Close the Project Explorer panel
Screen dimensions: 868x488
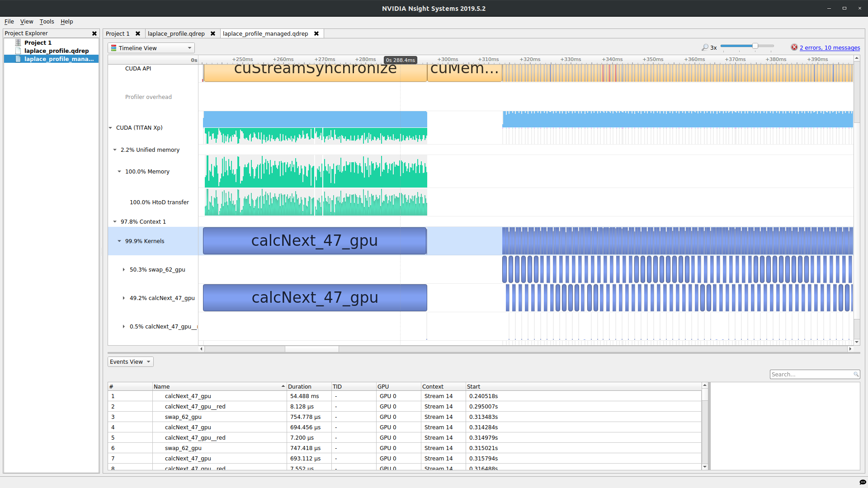(x=94, y=33)
